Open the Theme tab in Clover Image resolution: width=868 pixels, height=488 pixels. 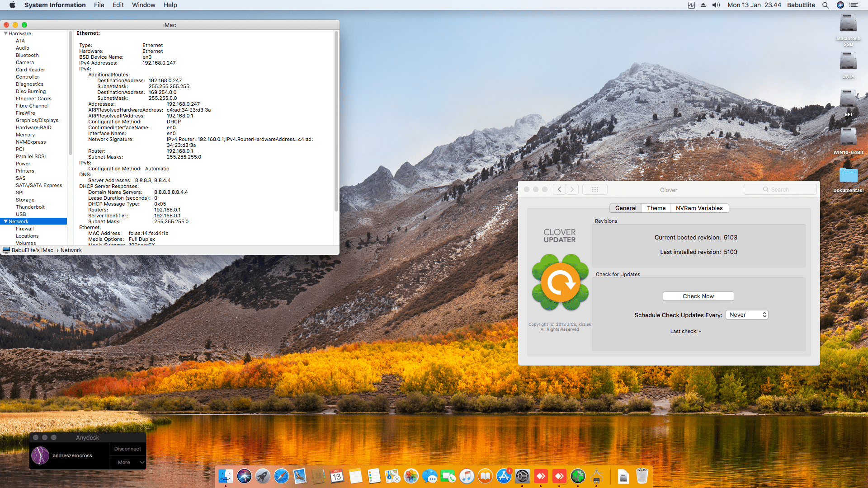tap(656, 208)
